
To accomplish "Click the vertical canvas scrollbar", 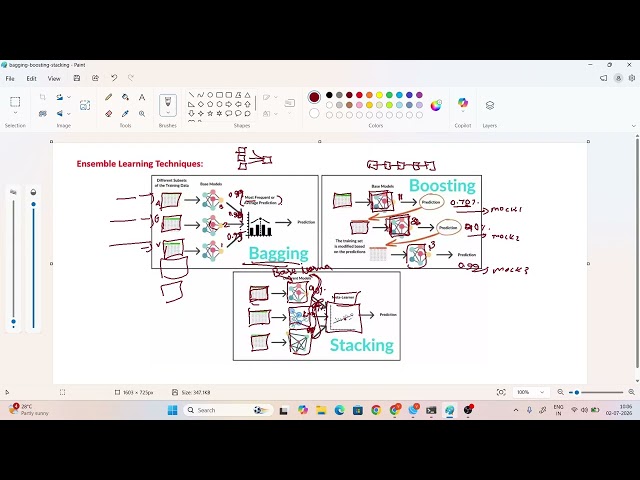I will pyautogui.click(x=637, y=251).
